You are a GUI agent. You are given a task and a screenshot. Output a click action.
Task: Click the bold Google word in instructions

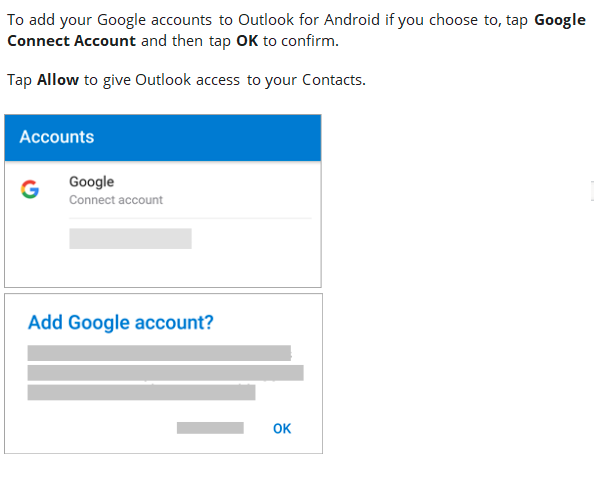coord(560,20)
